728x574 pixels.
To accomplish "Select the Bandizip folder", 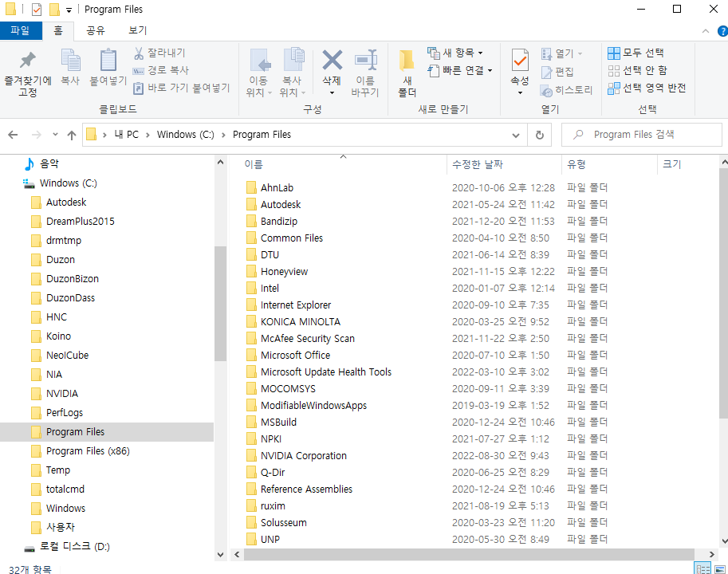I will [x=278, y=222].
